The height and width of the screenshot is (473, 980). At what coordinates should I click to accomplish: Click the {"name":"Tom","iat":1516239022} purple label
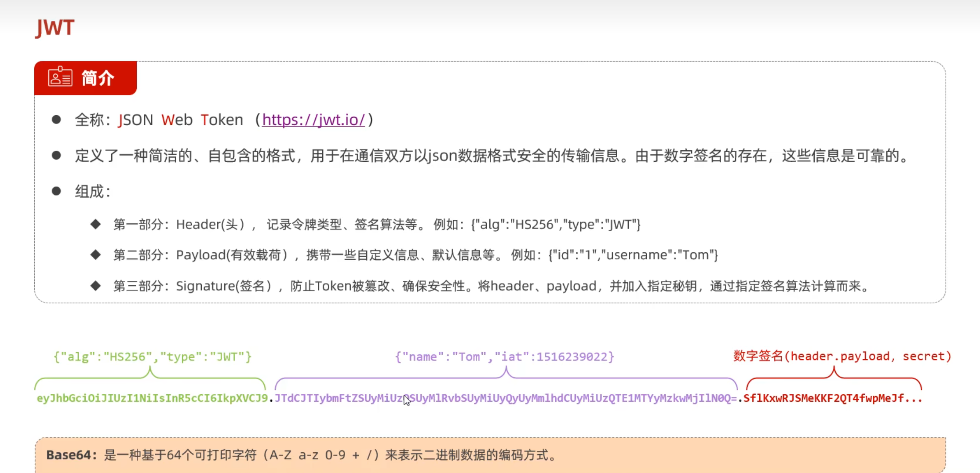click(x=505, y=357)
